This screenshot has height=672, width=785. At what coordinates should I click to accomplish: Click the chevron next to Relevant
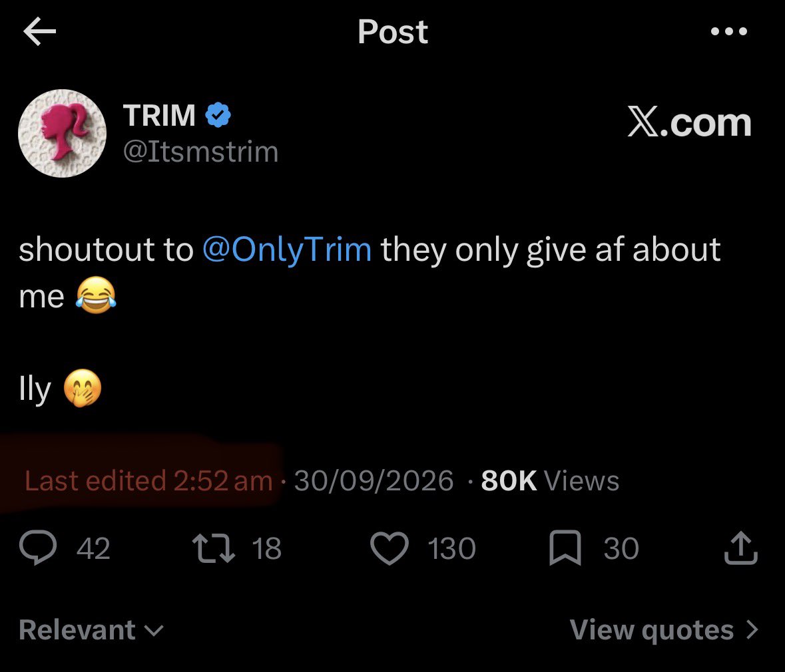coord(154,631)
